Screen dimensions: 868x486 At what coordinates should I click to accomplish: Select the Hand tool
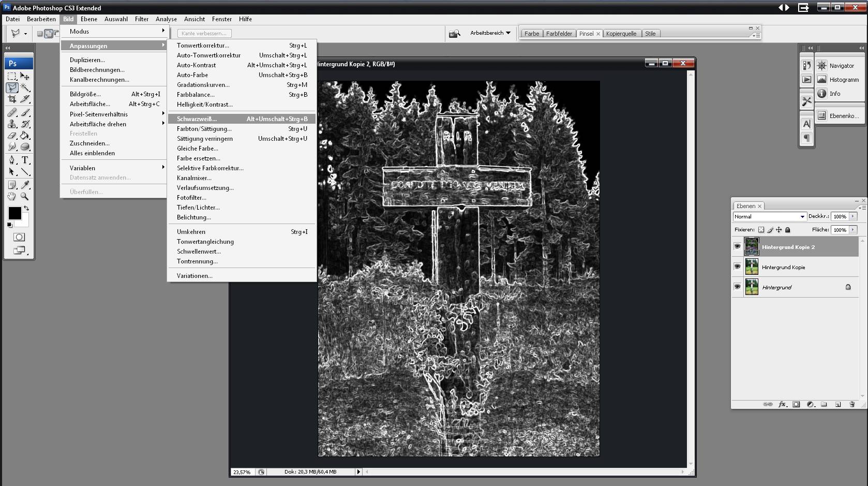[x=12, y=197]
